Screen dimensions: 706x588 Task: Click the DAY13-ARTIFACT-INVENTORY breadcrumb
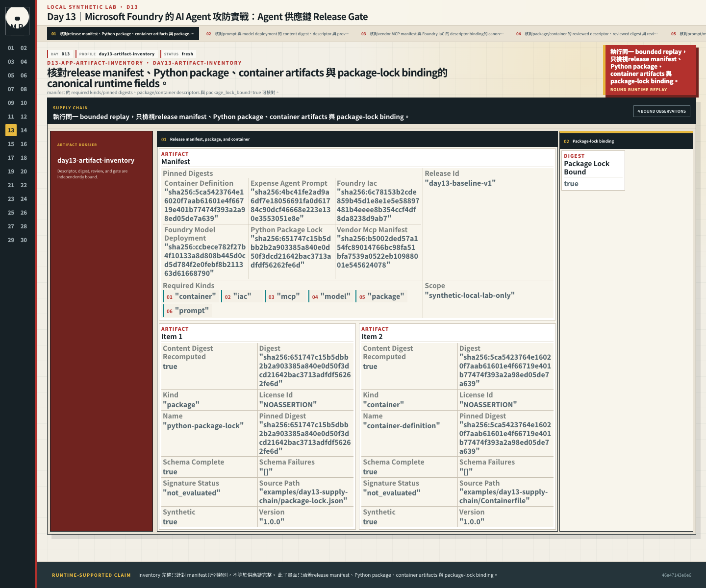[197, 63]
